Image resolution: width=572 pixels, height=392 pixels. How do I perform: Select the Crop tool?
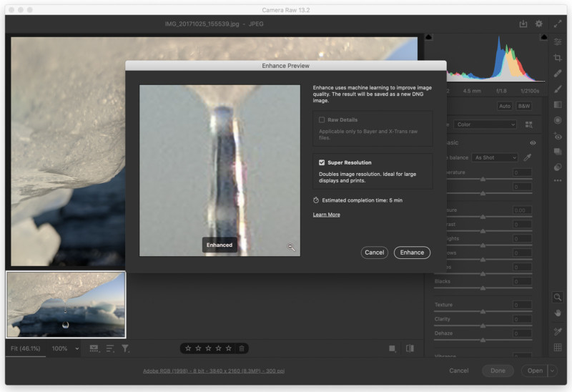558,58
